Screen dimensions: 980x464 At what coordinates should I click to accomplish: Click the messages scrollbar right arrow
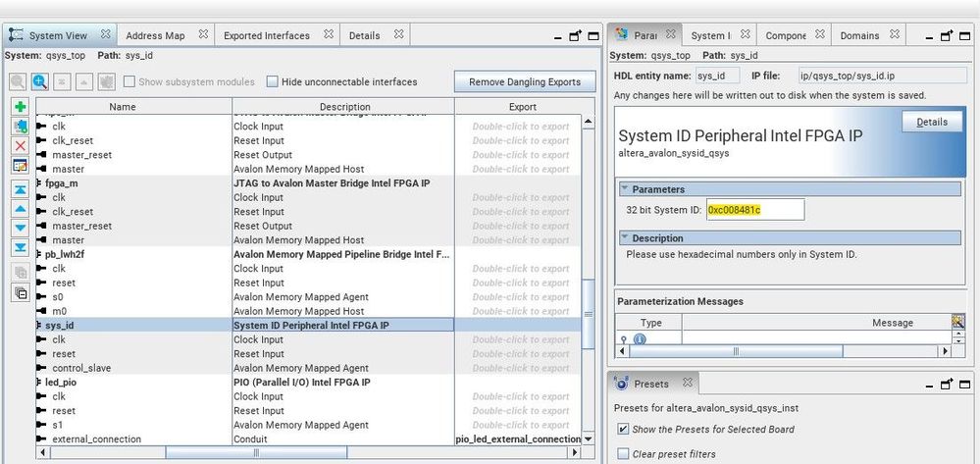coord(946,351)
